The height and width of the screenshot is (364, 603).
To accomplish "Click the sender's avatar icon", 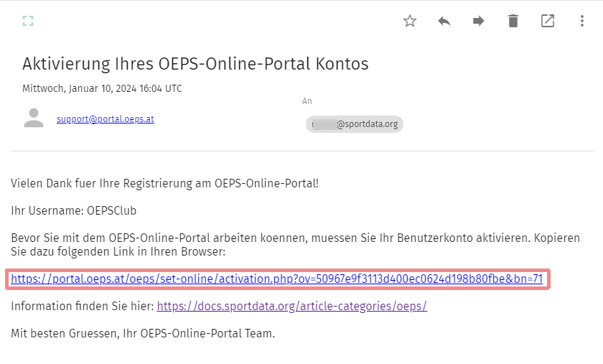I will click(34, 118).
